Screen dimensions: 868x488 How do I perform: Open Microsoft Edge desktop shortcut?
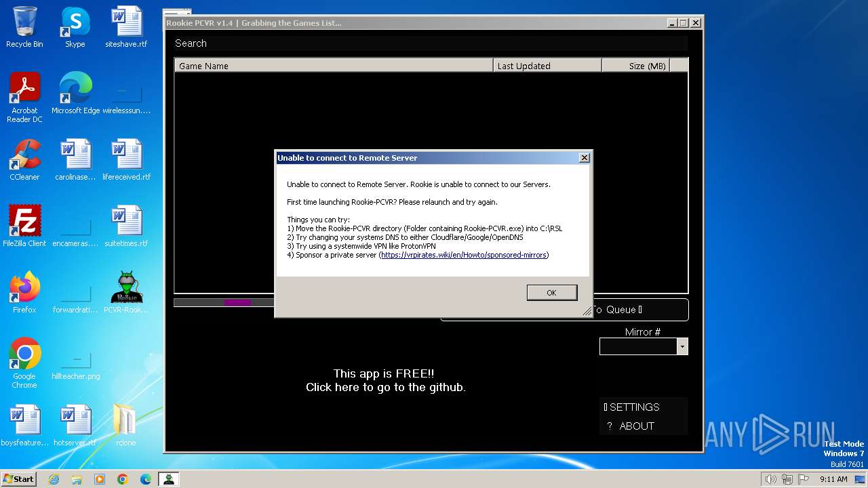pos(75,94)
